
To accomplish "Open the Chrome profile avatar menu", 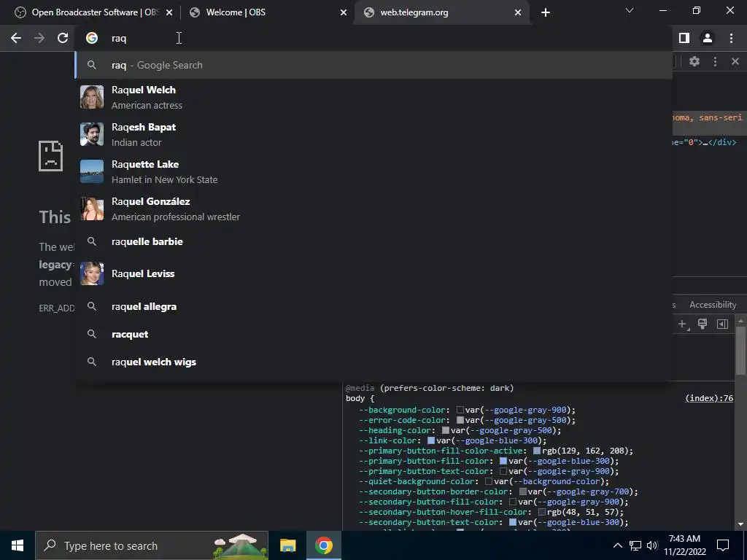I will pyautogui.click(x=708, y=38).
